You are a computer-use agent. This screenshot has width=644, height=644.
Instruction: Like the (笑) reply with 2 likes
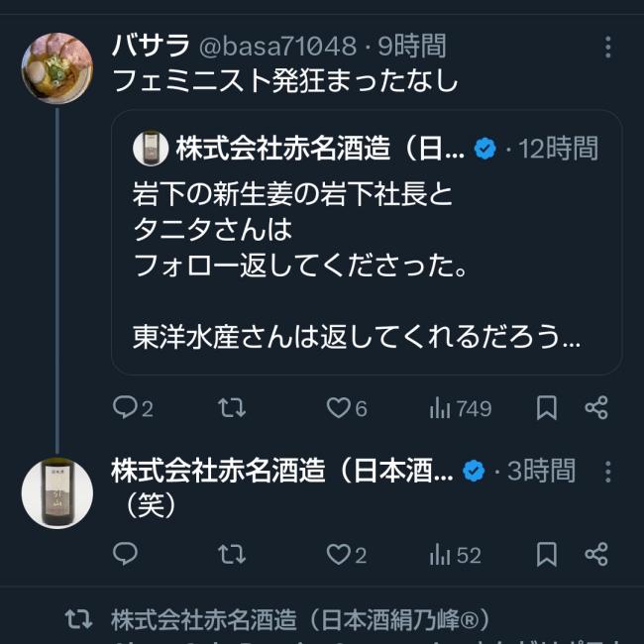(x=346, y=554)
